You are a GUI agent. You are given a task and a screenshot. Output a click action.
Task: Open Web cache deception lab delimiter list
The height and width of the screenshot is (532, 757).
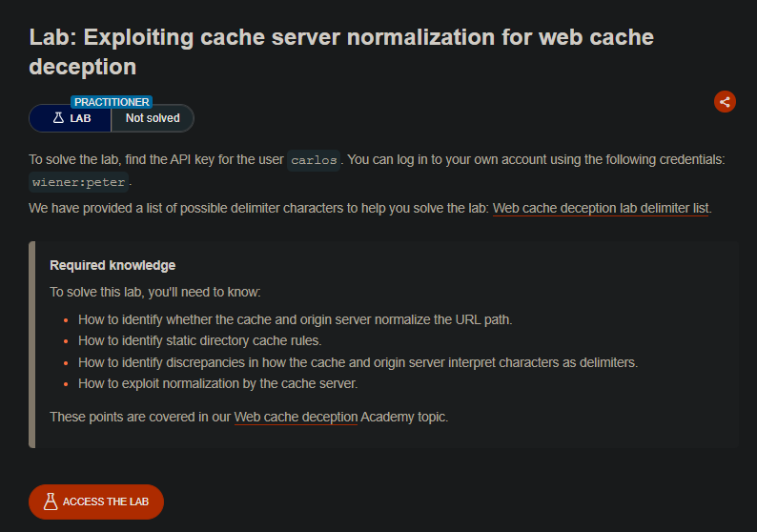pyautogui.click(x=601, y=208)
